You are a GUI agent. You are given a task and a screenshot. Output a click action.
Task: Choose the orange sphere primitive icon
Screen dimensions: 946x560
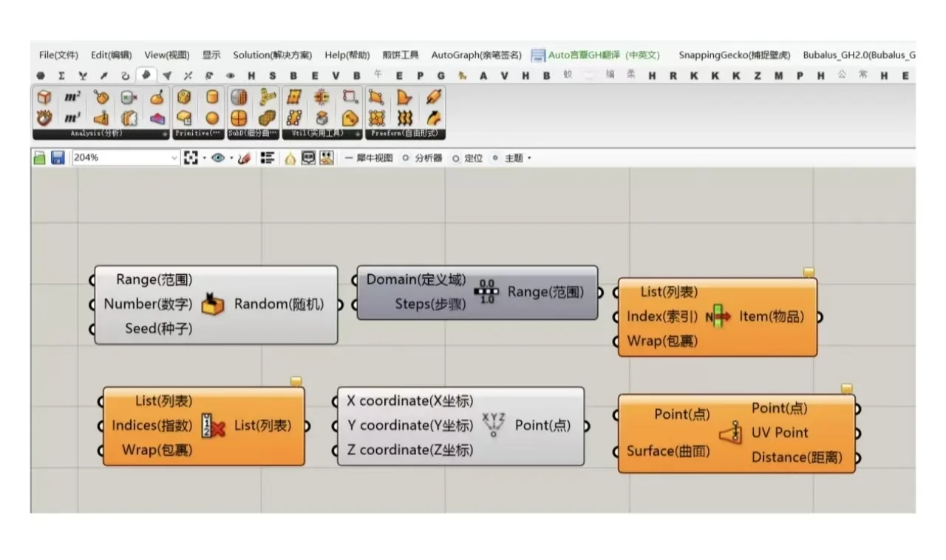pos(212,117)
